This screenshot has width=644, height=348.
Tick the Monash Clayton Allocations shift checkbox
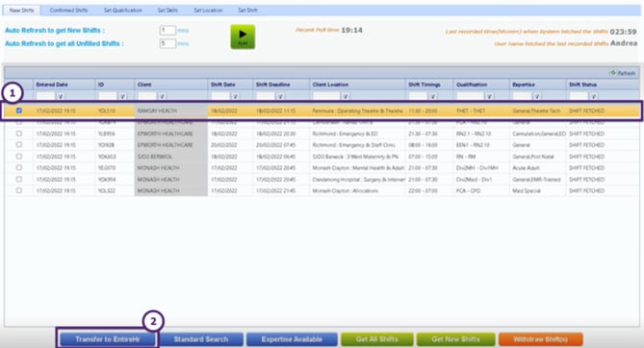point(19,190)
